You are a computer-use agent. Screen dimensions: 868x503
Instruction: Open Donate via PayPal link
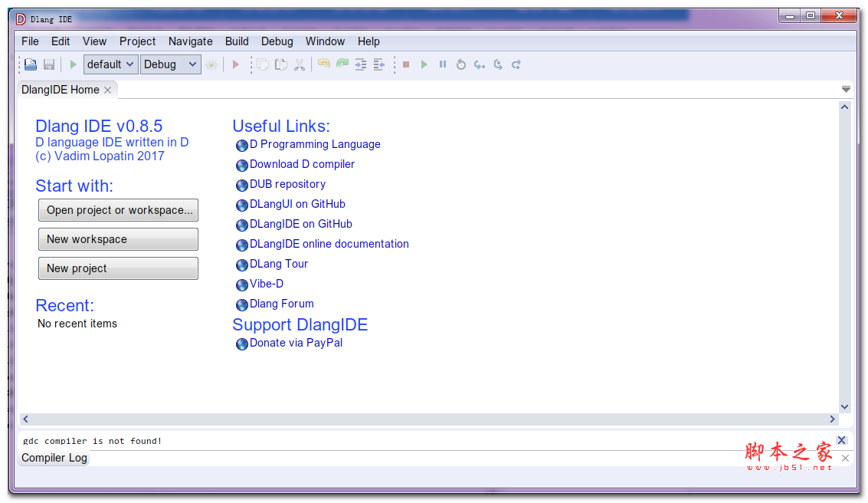click(x=296, y=342)
